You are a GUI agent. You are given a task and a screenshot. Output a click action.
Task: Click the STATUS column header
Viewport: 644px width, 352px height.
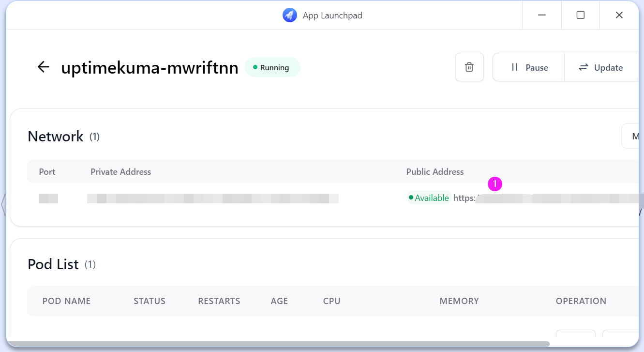point(150,301)
